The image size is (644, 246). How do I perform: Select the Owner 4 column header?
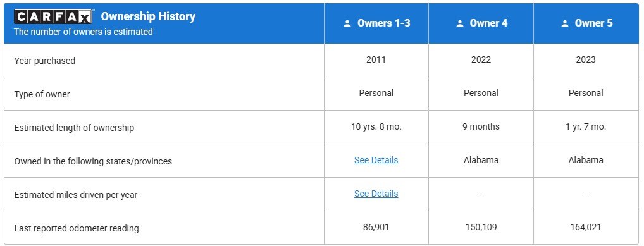[x=481, y=23]
